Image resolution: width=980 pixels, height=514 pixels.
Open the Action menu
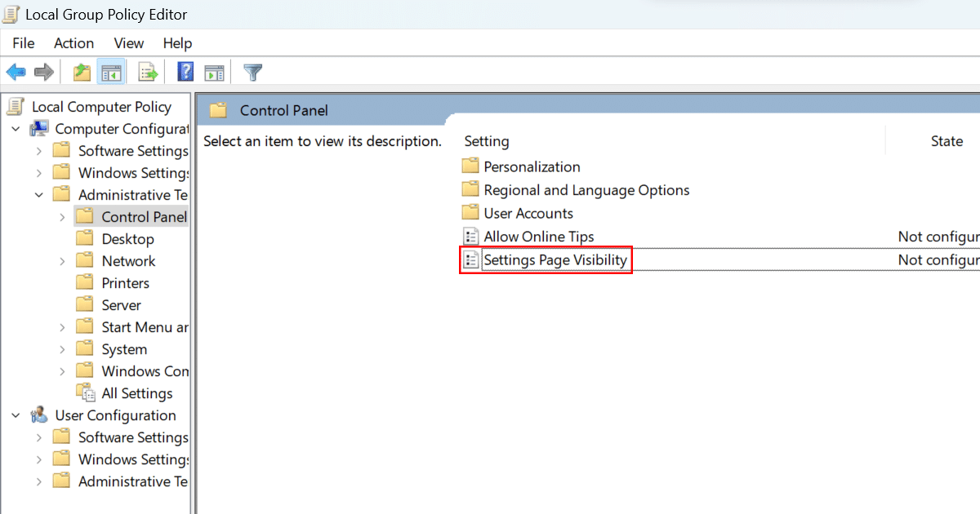[73, 43]
